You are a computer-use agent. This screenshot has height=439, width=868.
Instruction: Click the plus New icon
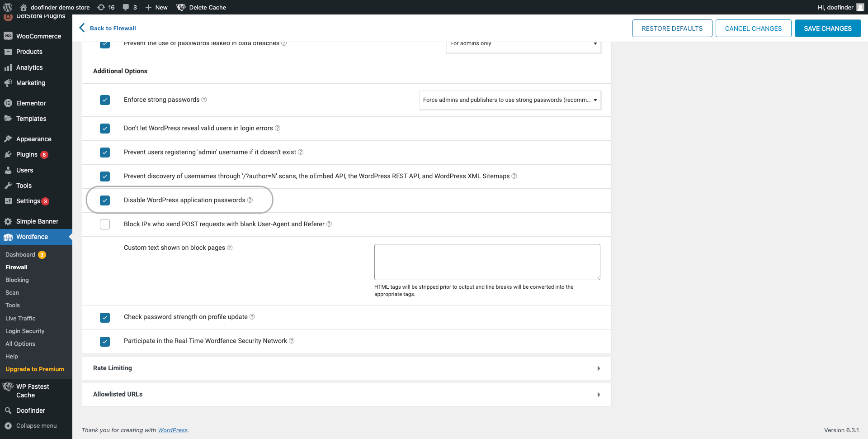coord(148,7)
